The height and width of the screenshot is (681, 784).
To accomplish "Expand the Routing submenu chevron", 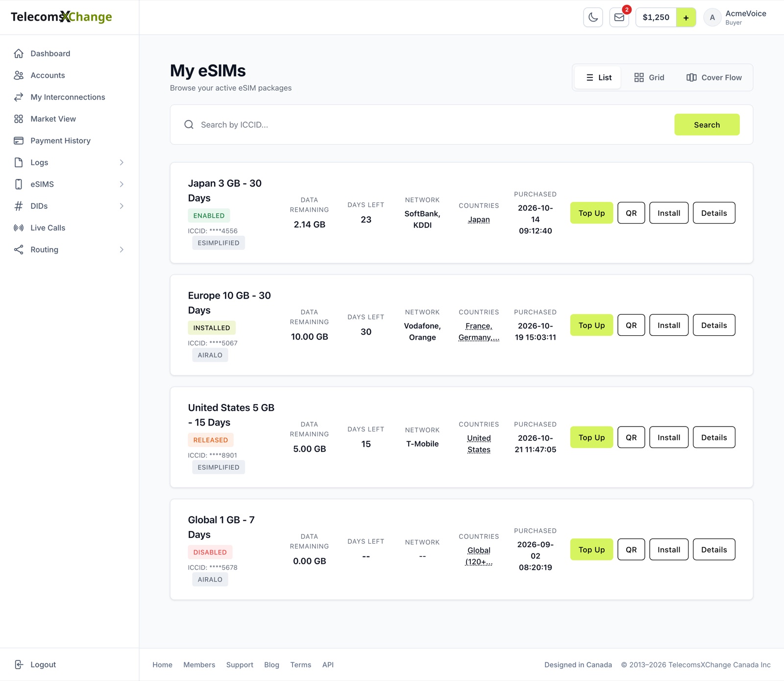I will (122, 250).
